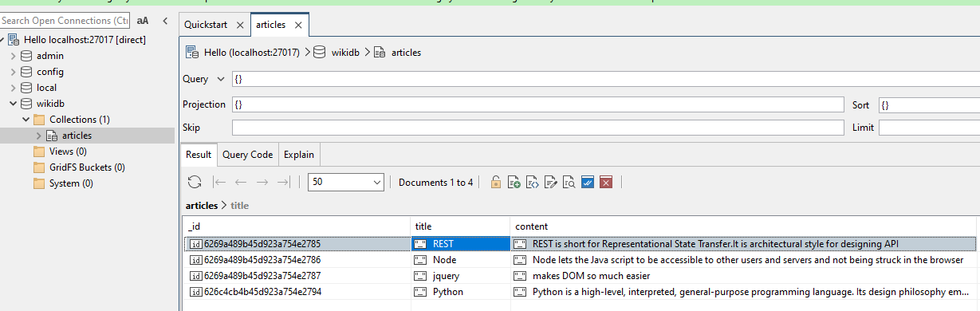Viewport: 980px width, 311px height.
Task: Switch to the Quickstart tab
Action: pyautogui.click(x=206, y=25)
